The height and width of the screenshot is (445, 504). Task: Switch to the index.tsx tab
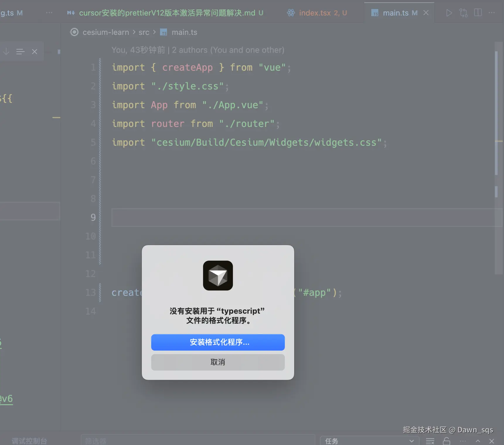coord(317,13)
